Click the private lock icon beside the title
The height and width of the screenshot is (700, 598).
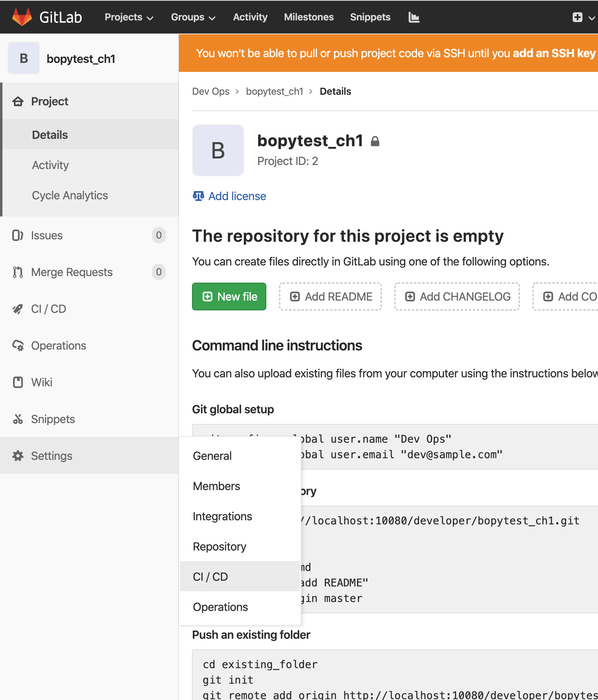[375, 141]
